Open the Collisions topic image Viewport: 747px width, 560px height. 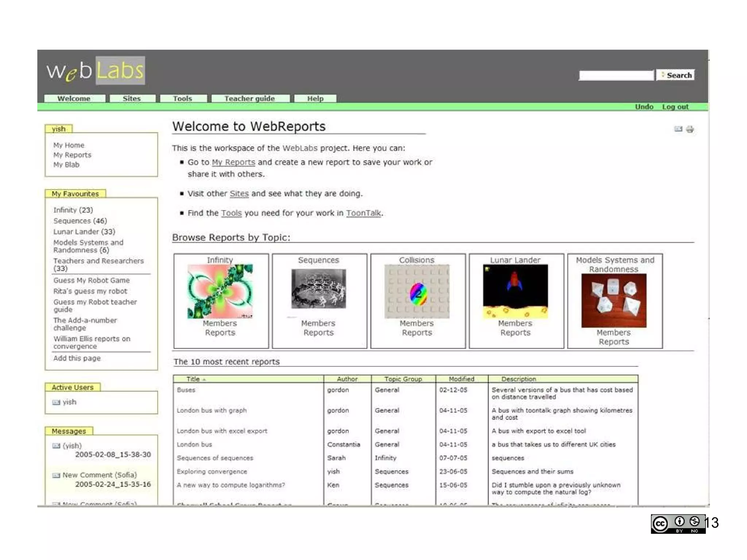pyautogui.click(x=417, y=291)
